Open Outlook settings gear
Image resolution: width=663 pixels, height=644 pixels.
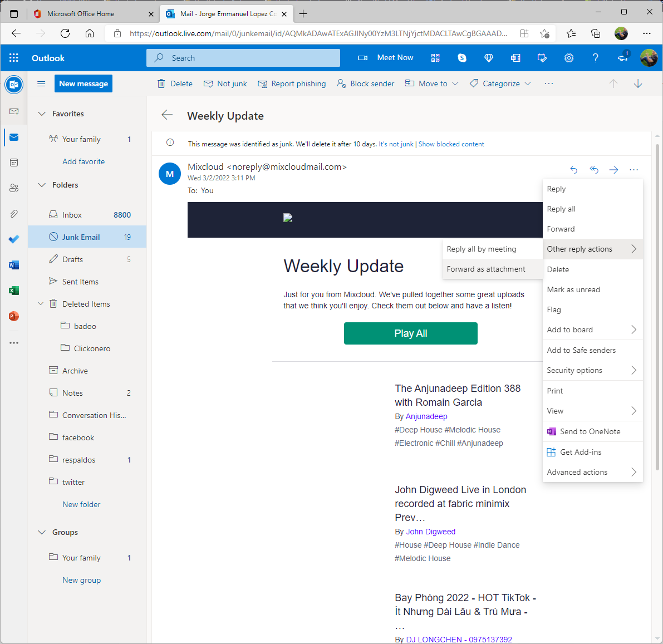click(x=569, y=58)
